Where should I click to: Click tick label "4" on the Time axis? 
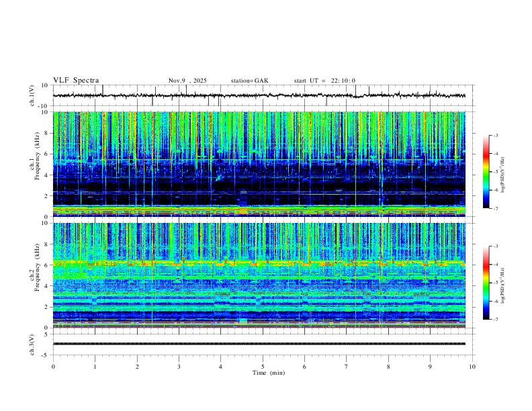220,367
